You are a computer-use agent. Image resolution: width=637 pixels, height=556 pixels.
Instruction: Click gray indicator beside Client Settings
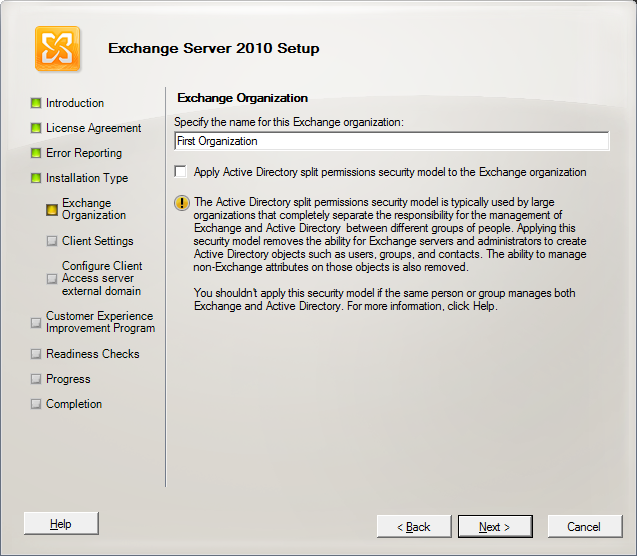(x=52, y=241)
